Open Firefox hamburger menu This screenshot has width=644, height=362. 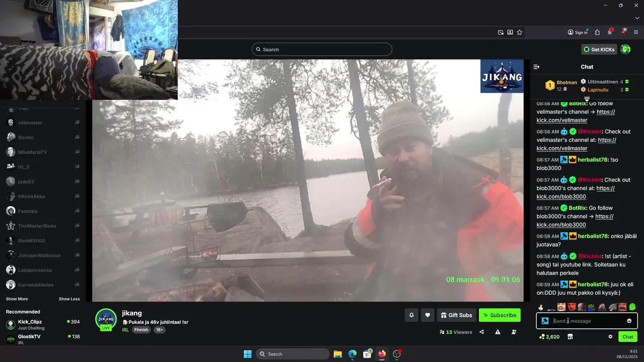tap(636, 32)
